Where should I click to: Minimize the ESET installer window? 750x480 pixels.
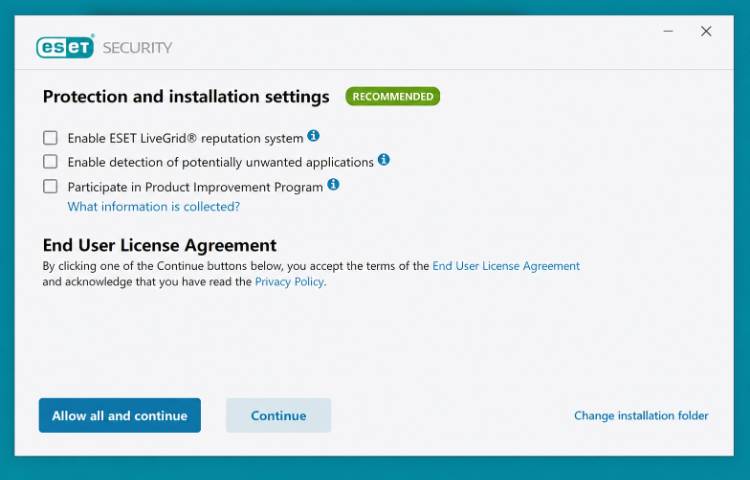tap(668, 31)
